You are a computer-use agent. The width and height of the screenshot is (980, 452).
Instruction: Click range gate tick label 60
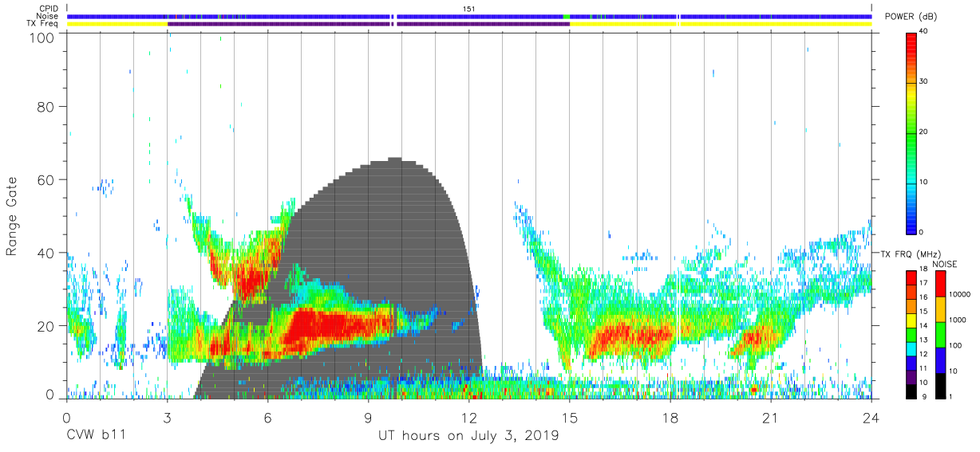(x=45, y=179)
